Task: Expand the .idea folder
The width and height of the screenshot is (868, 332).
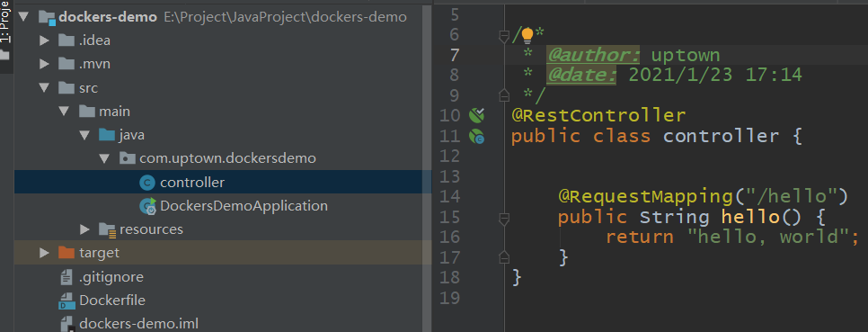Action: [x=45, y=40]
